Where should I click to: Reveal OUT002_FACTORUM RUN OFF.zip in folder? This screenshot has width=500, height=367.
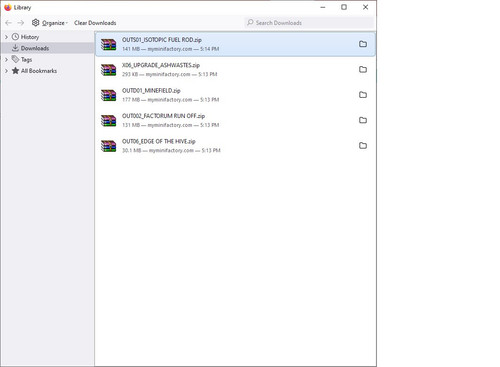363,120
